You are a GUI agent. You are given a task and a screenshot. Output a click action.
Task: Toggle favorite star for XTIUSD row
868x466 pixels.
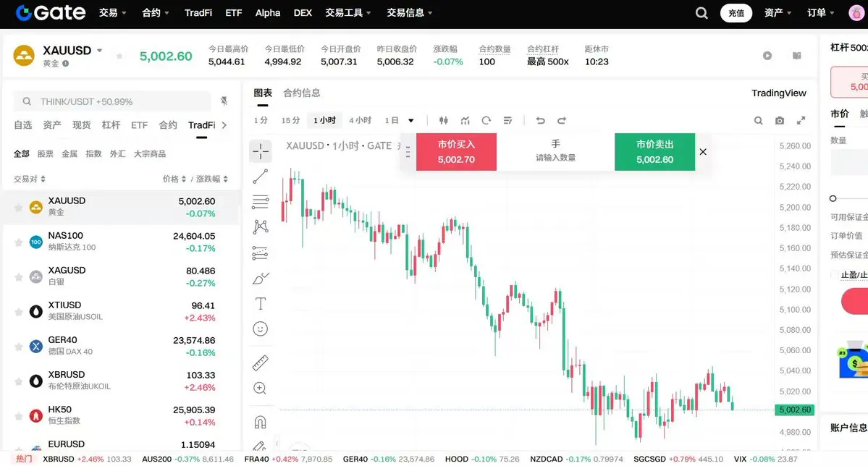[18, 312]
